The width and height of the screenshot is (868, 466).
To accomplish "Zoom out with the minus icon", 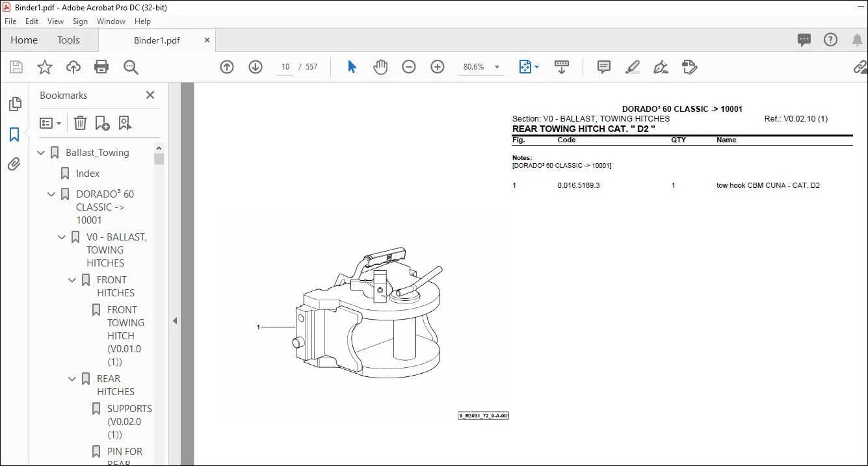I will (409, 67).
